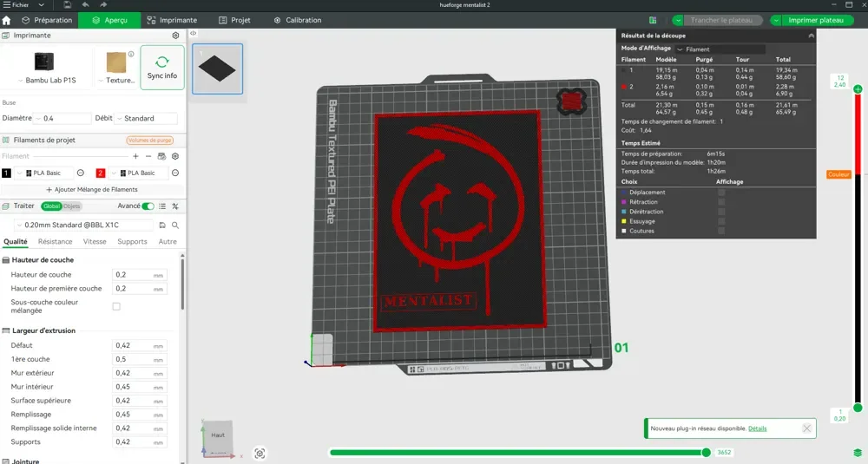Enable Sous-couche couleur mélangée checkbox
Screen dimensions: 868x464
pyautogui.click(x=116, y=306)
